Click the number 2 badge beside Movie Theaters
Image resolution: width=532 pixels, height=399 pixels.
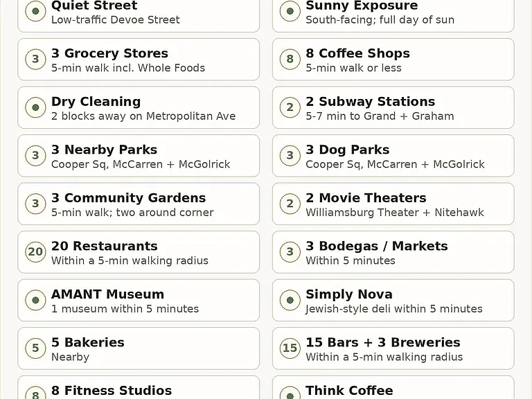tap(290, 204)
